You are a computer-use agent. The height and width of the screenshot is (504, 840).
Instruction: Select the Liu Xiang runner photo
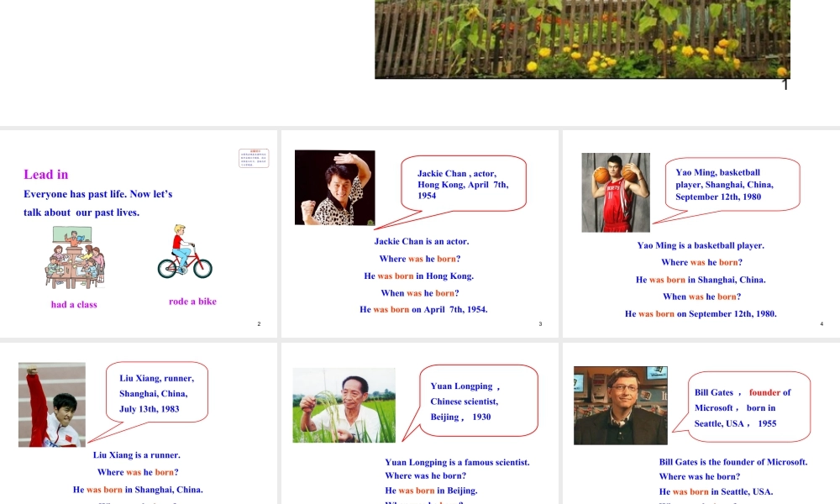tap(52, 404)
